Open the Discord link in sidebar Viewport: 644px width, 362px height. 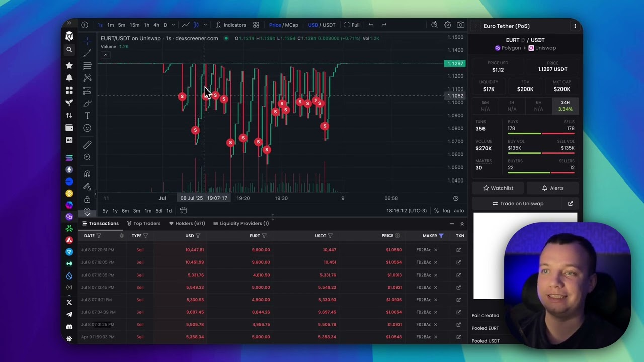point(69,327)
